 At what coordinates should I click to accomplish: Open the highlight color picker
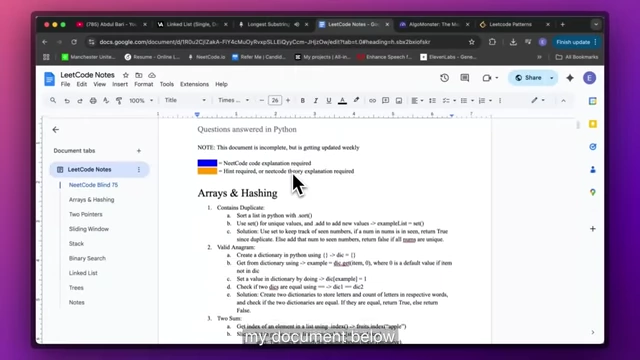tap(356, 100)
